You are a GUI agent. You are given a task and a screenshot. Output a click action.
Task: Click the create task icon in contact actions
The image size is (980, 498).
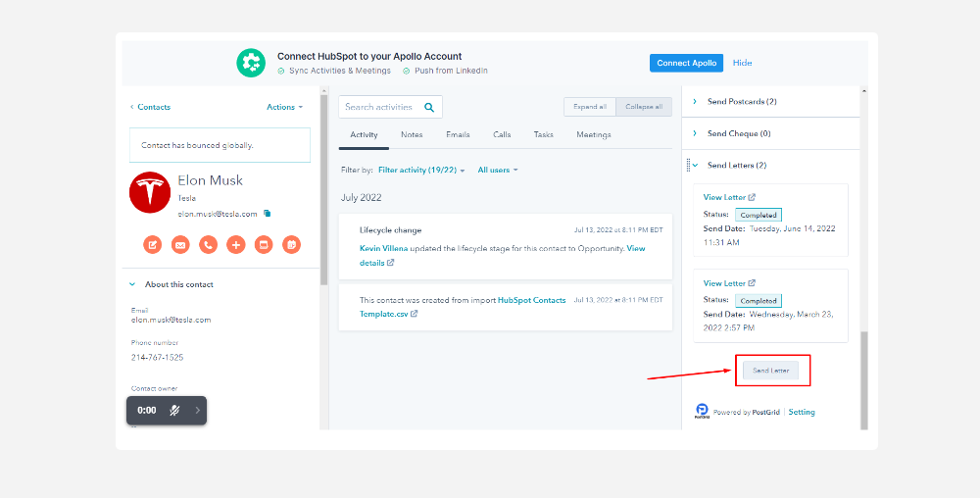[264, 245]
